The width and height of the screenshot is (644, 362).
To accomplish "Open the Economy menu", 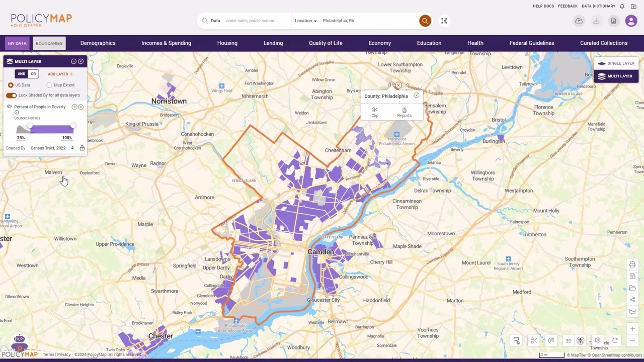I will [x=380, y=43].
